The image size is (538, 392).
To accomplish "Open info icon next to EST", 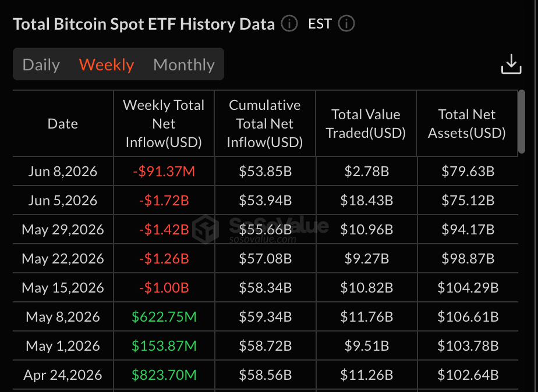I will click(346, 24).
